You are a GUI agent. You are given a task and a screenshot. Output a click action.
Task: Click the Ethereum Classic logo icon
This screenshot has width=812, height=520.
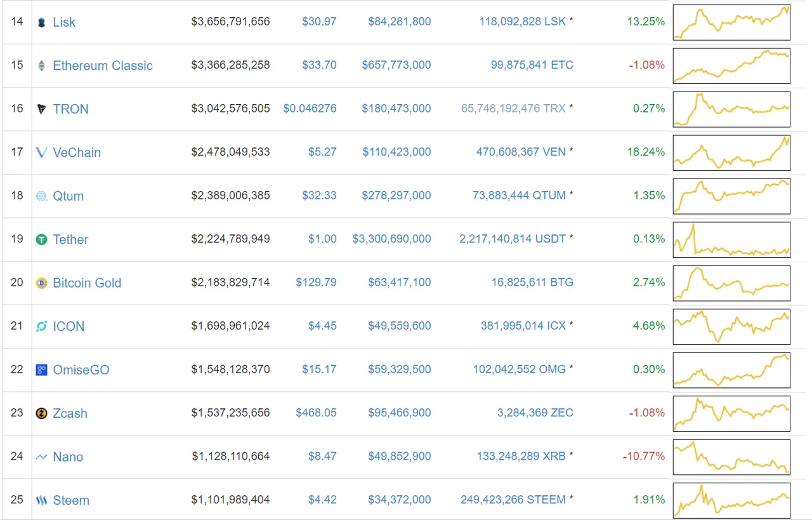coord(41,65)
